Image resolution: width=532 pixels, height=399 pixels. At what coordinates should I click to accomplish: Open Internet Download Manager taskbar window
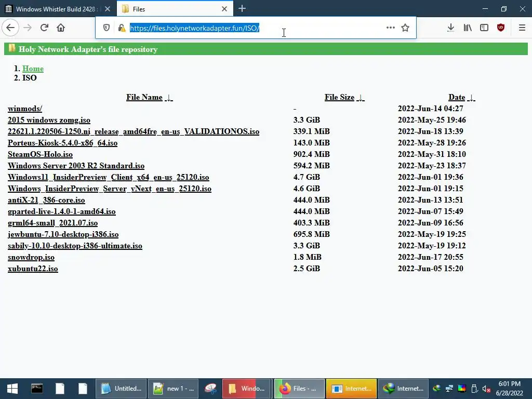[403, 389]
